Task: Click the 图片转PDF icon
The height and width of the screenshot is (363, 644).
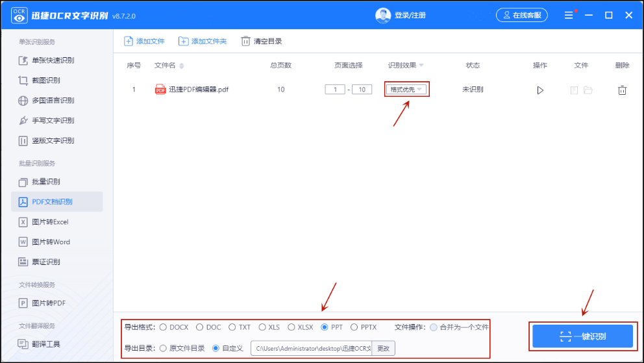Action: point(23,303)
